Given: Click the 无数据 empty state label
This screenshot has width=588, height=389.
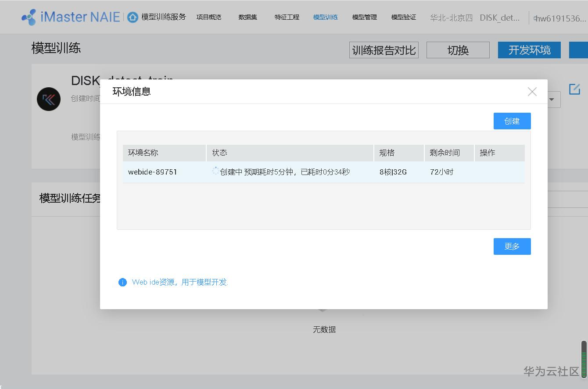Looking at the screenshot, I should [x=324, y=329].
